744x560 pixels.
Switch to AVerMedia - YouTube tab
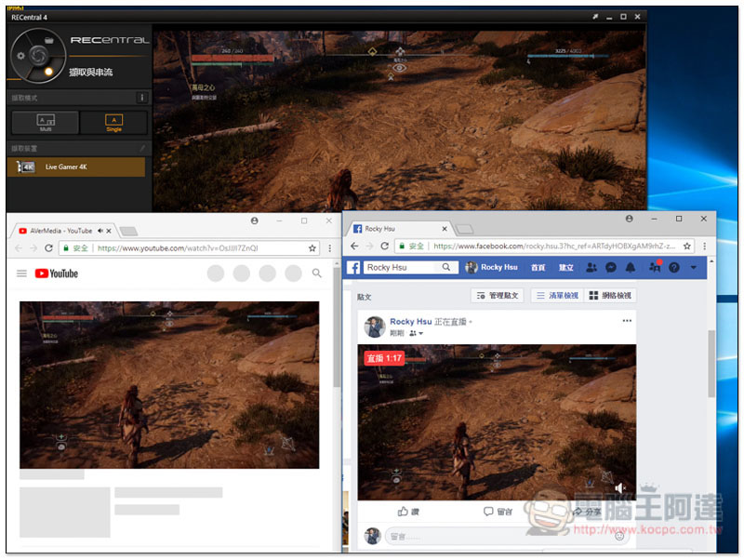pyautogui.click(x=60, y=231)
